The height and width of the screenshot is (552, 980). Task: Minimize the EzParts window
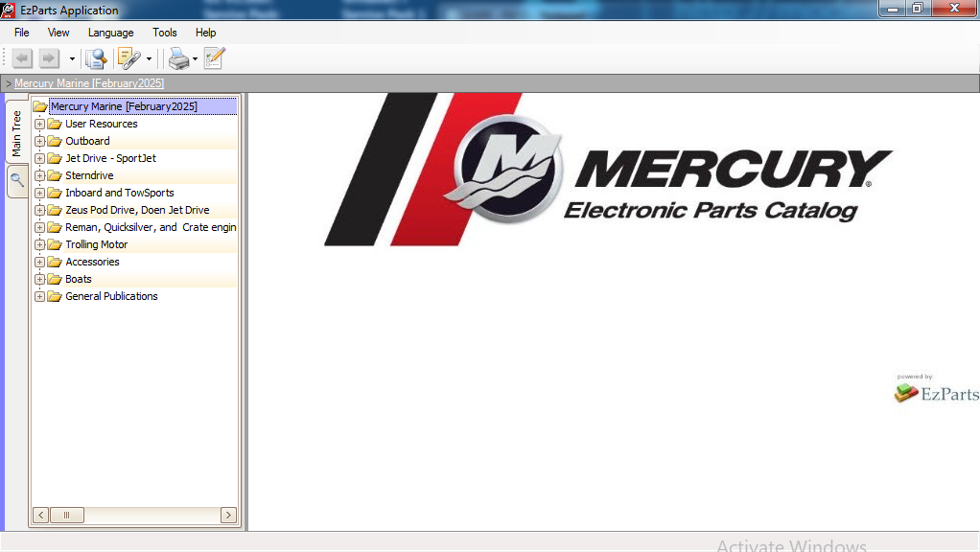(x=893, y=9)
